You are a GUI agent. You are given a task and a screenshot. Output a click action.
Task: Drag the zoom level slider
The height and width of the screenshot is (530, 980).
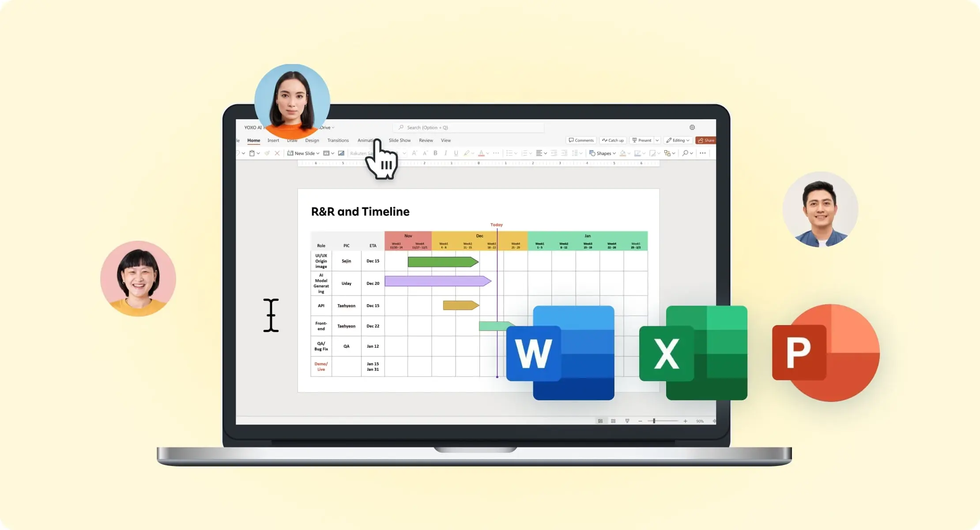(653, 420)
